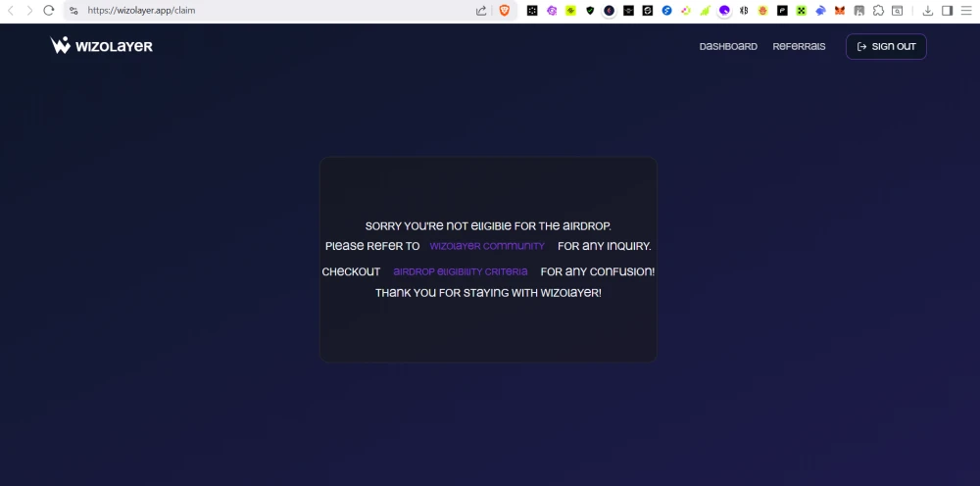
Task: Open the Dashboard nav item
Action: 728,47
